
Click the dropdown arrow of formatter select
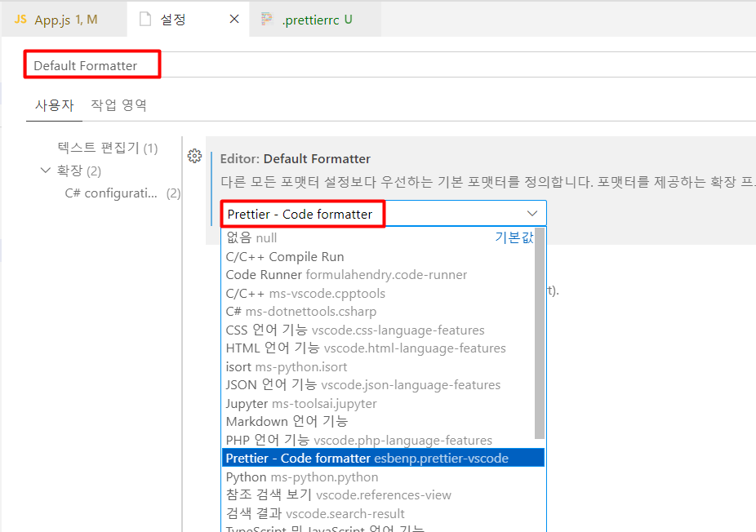pos(532,214)
